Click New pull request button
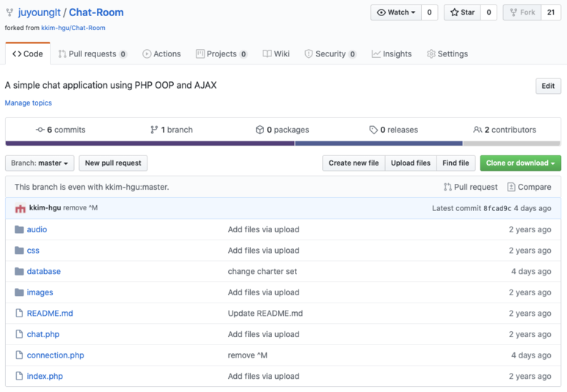Image resolution: width=567 pixels, height=392 pixels. (x=113, y=163)
